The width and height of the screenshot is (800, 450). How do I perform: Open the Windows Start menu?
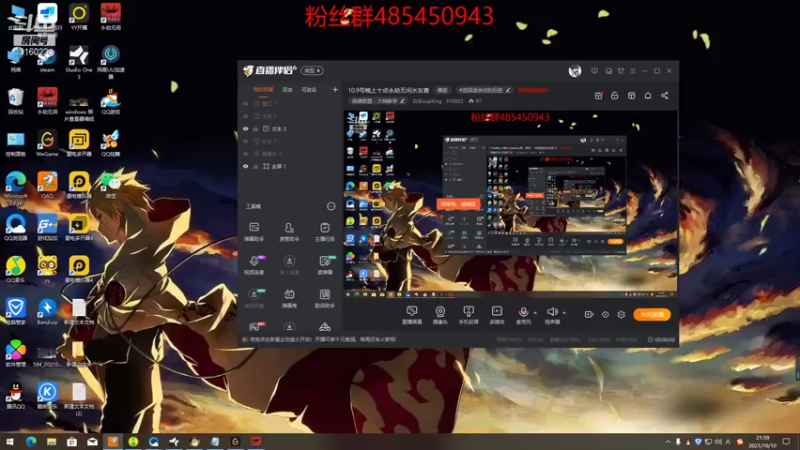pos(10,441)
